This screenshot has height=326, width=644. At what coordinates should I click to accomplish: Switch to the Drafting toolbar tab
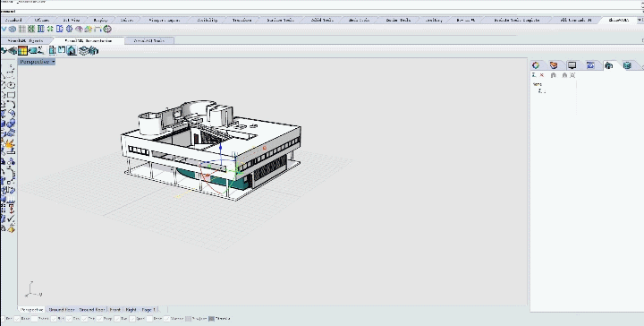[433, 20]
